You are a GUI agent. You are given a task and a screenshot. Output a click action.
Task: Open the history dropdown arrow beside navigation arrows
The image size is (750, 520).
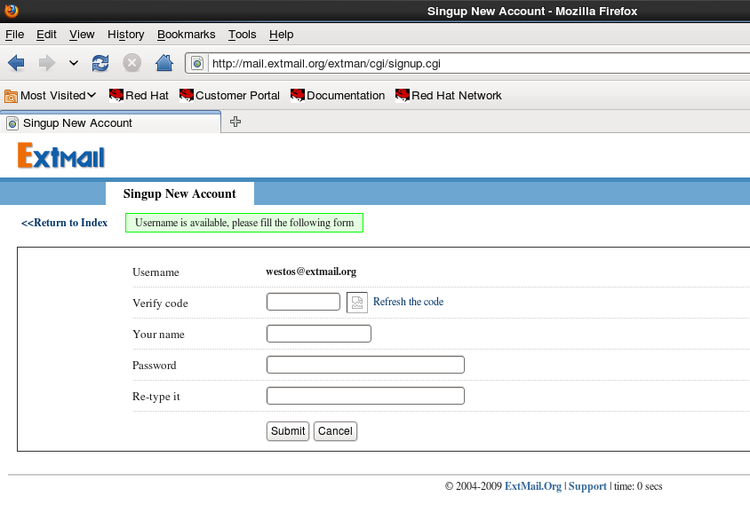click(x=73, y=63)
